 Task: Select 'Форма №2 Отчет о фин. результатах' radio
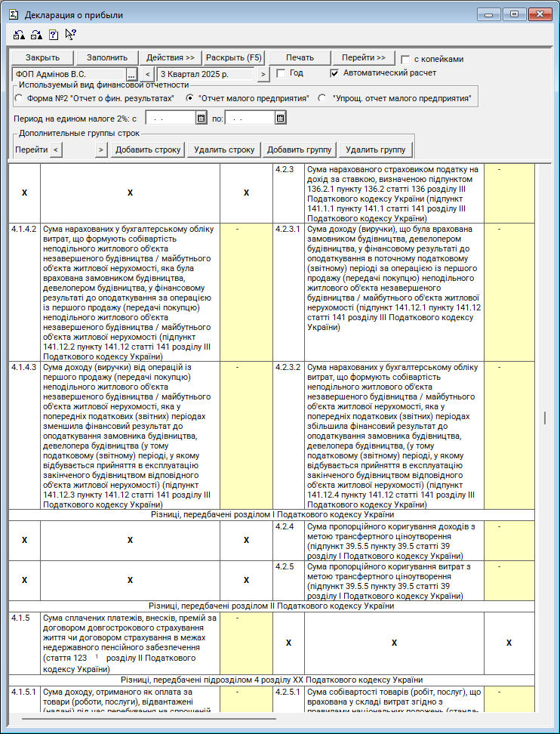(20, 98)
